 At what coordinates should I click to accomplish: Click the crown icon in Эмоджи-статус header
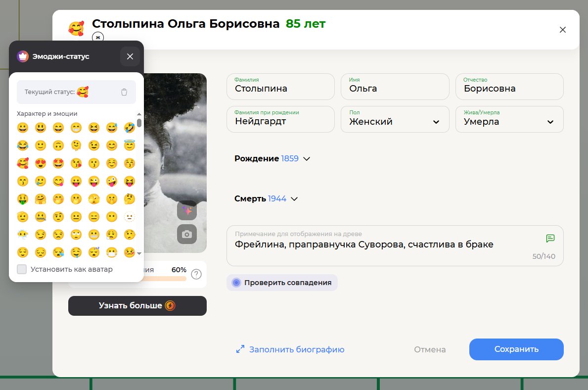pos(22,56)
